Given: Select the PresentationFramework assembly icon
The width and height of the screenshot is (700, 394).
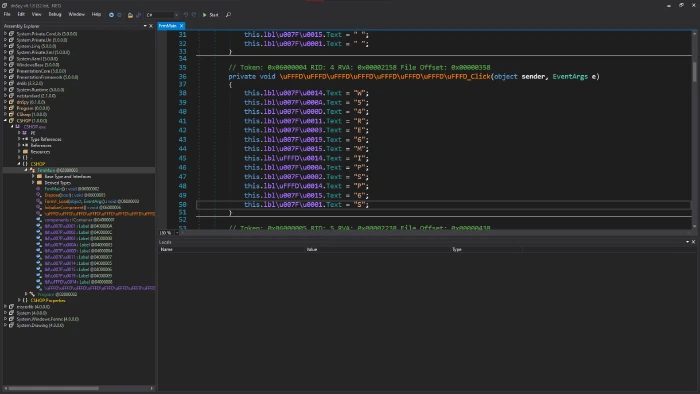Looking at the screenshot, I should [12, 77].
